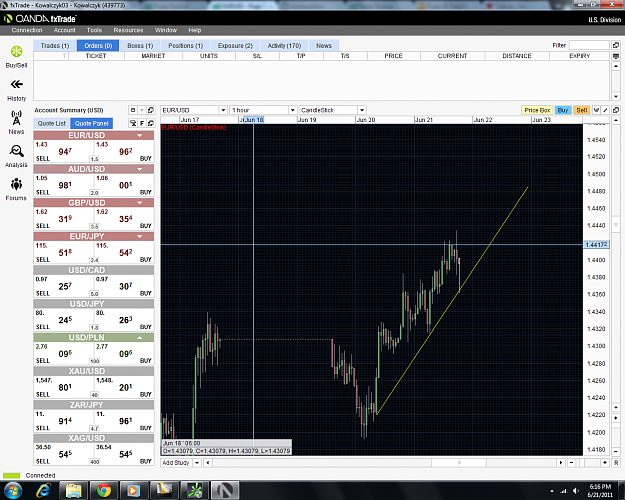
Task: Open the Add Study dropdown arrow
Action: (197, 463)
